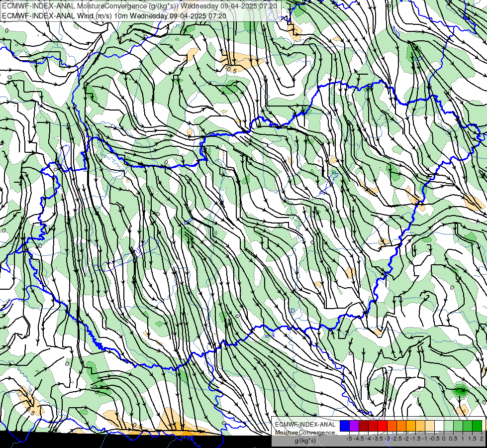The image size is (487, 448).
Task: Click the '-3.5' legend scale value
Action: (378, 439)
